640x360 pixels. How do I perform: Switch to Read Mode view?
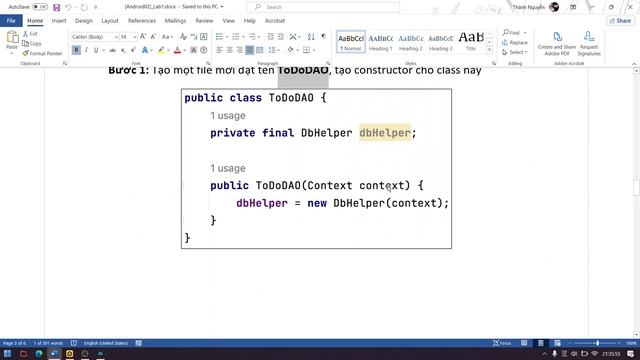click(x=524, y=343)
